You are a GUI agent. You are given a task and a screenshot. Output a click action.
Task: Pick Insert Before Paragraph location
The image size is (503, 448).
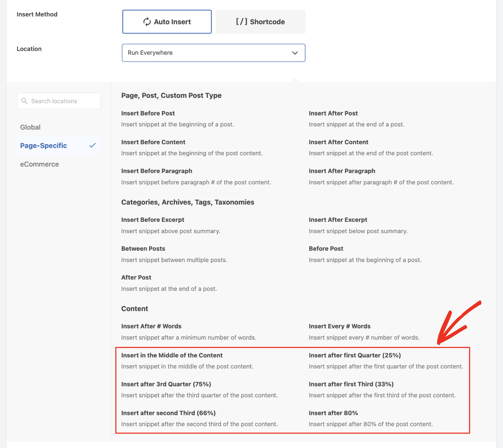pyautogui.click(x=157, y=171)
